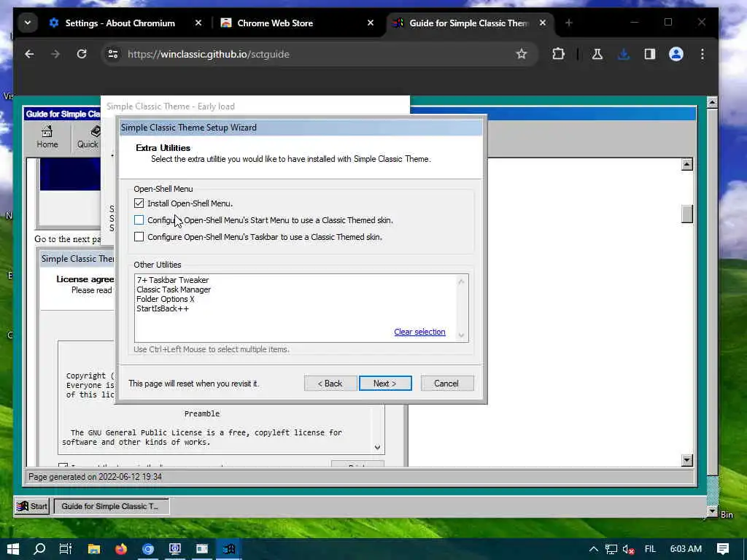The height and width of the screenshot is (560, 747).
Task: Open Simple Classic Theme taskbar app
Action: [228, 549]
